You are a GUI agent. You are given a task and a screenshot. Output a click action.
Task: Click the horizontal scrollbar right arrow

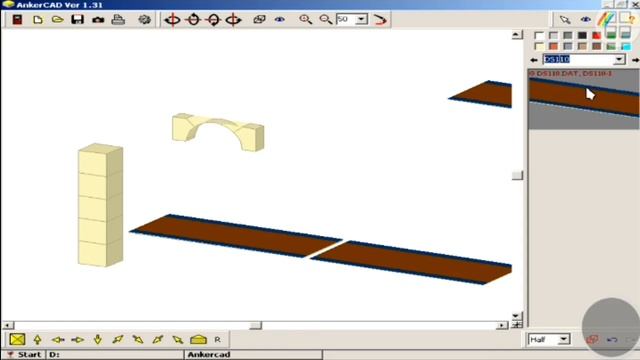(x=502, y=325)
